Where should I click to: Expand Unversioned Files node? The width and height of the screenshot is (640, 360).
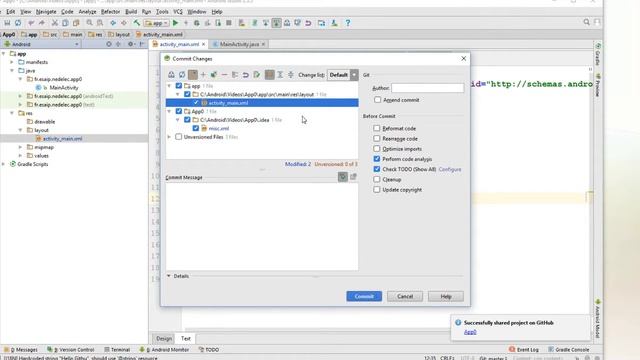pyautogui.click(x=169, y=137)
